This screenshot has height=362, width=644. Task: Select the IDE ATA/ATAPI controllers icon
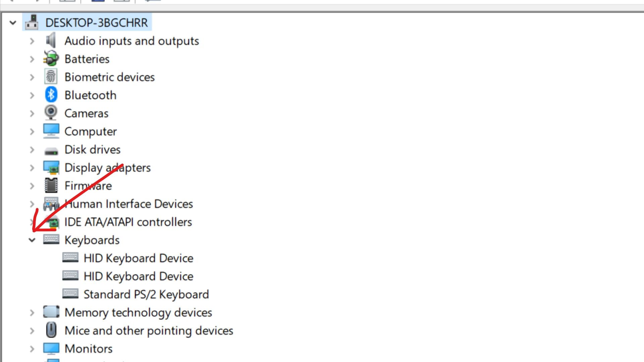click(51, 222)
